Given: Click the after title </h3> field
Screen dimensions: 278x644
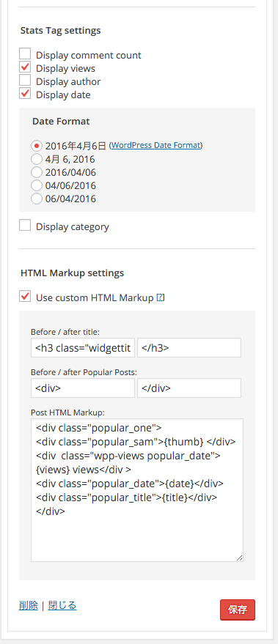Looking at the screenshot, I should (189, 348).
